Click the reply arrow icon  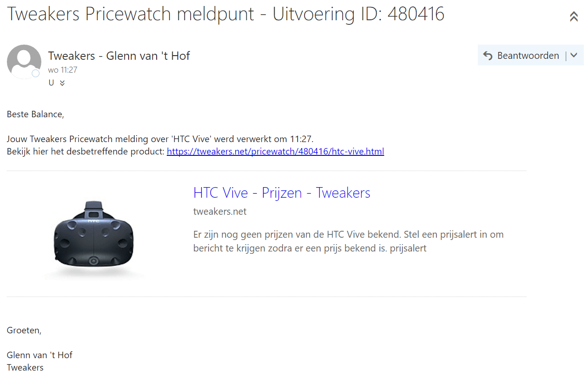[x=488, y=56]
